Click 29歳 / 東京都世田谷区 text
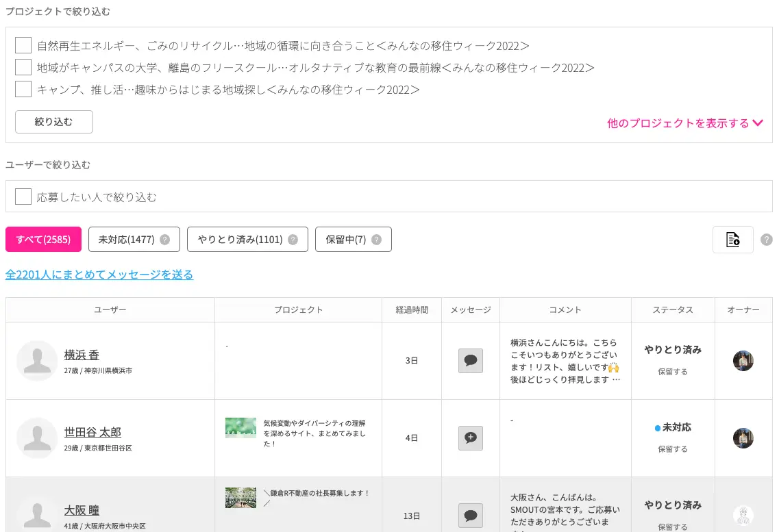Screen dimensions: 779x532 tap(98, 448)
